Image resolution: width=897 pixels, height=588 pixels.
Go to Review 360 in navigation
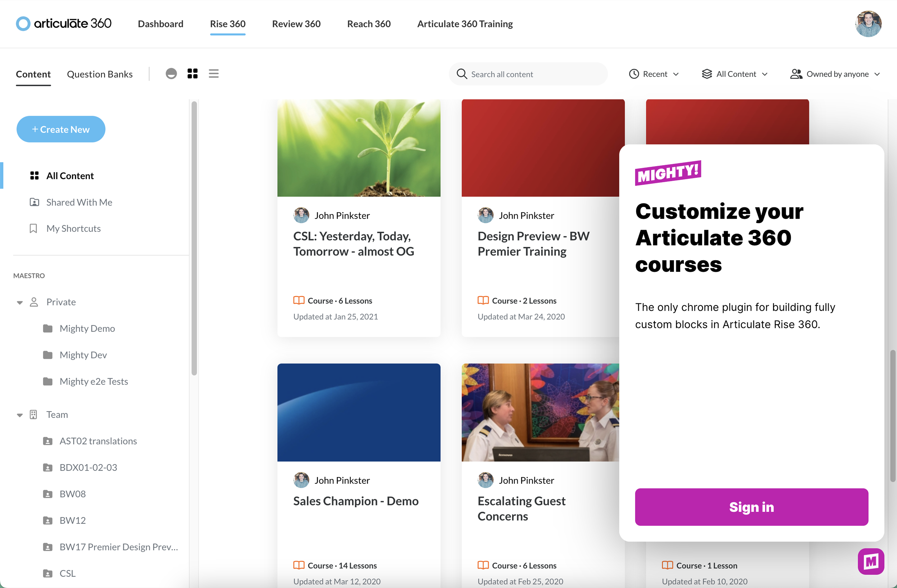(296, 24)
